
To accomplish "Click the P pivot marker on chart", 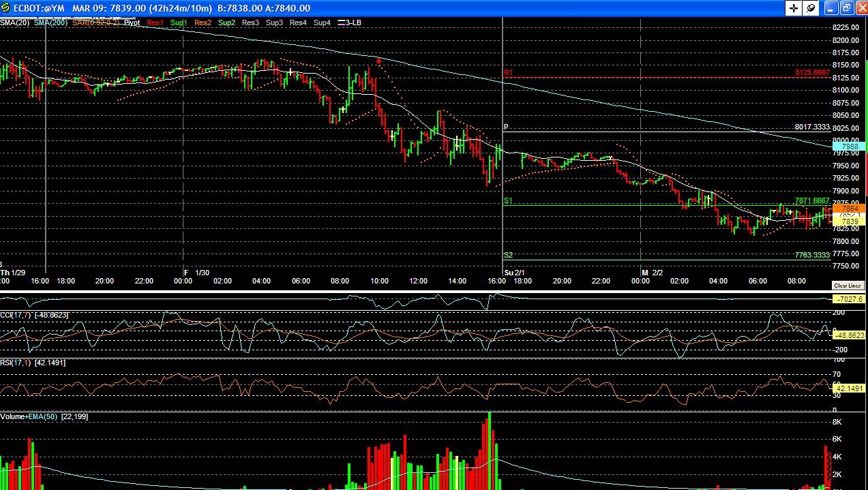I will [x=507, y=127].
